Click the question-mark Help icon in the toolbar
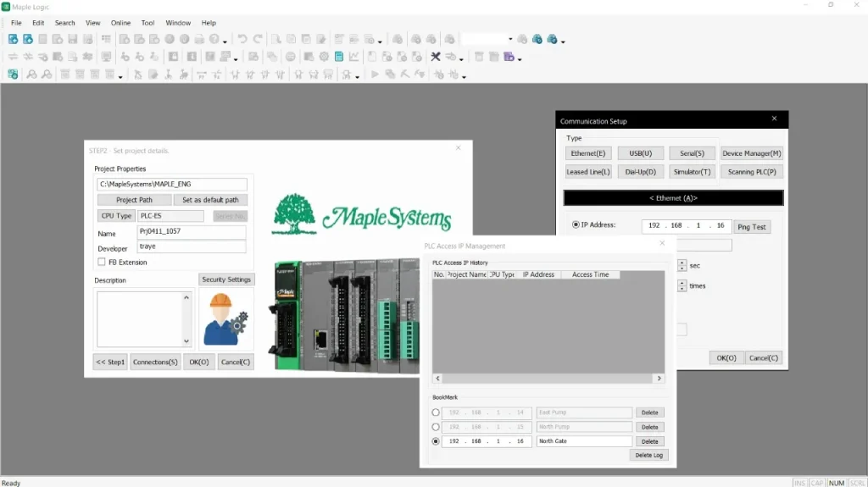The height and width of the screenshot is (487, 868). pyautogui.click(x=214, y=39)
